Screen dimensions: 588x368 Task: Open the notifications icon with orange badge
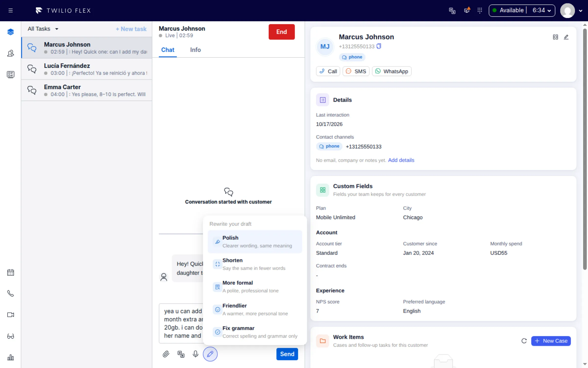[x=467, y=11]
